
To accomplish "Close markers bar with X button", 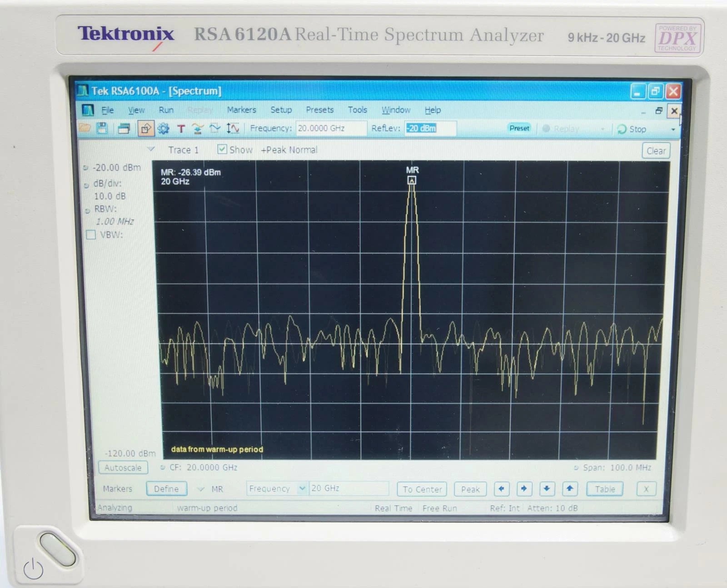I will pos(646,489).
